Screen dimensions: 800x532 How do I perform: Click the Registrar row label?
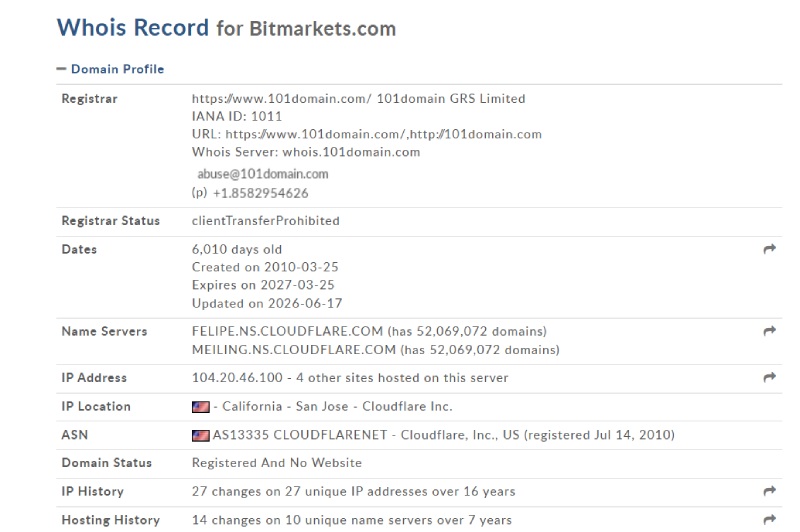(89, 99)
